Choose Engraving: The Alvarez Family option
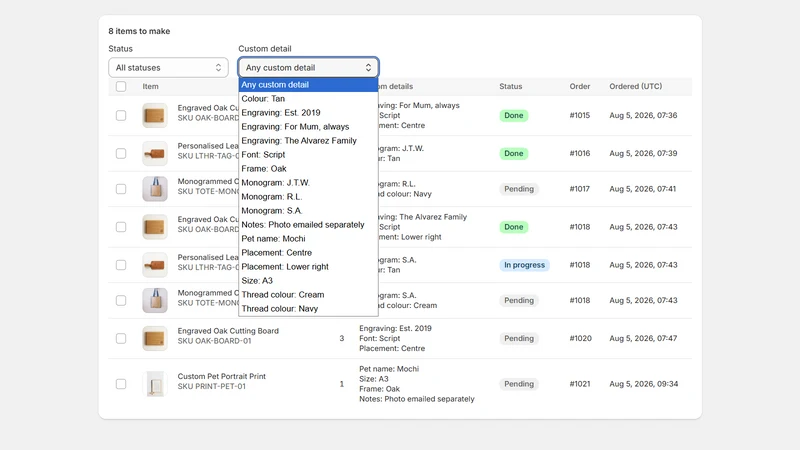Screen dimensions: 800x450 tap(308, 141)
